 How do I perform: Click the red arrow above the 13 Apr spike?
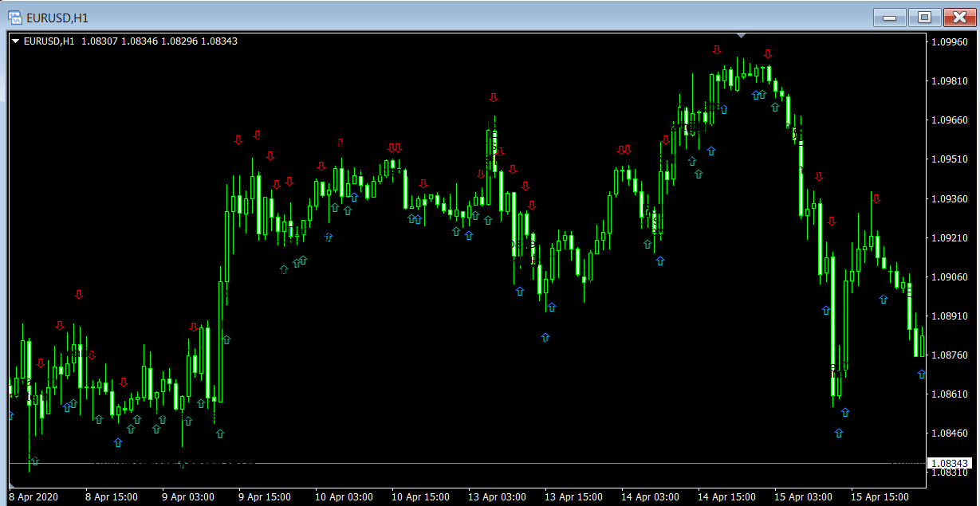tap(494, 98)
